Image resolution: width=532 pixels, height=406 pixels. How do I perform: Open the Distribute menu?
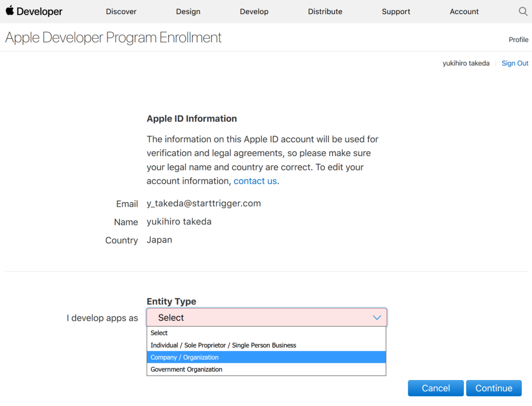point(325,11)
